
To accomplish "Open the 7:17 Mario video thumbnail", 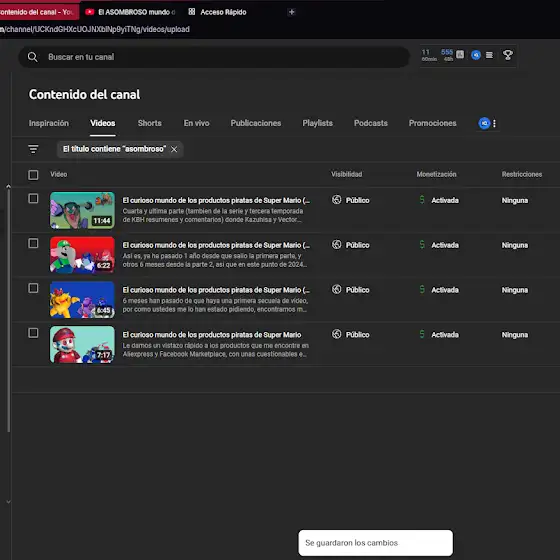I will [x=82, y=344].
